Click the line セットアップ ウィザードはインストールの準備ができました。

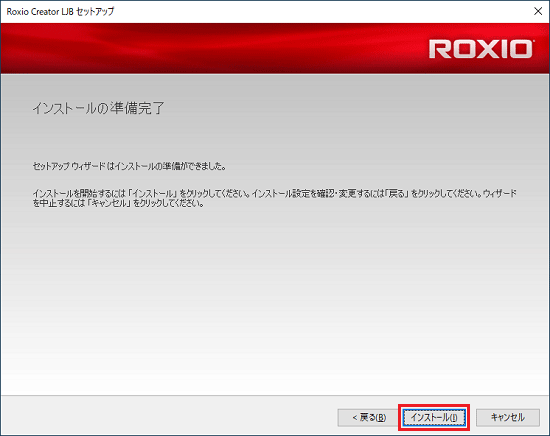129,166
